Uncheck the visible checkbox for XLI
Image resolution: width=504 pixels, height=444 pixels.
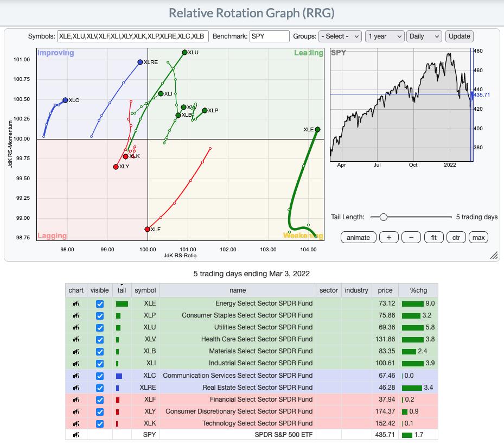pos(100,364)
